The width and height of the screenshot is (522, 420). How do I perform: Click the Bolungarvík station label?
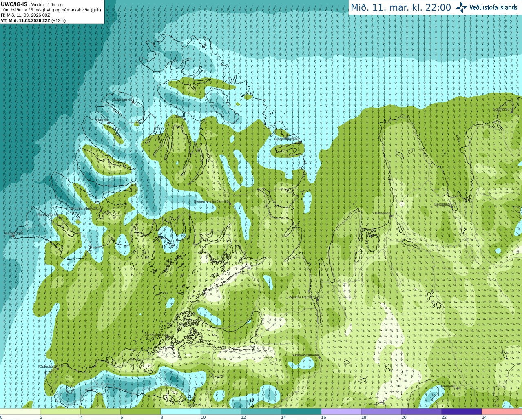[x=122, y=99]
